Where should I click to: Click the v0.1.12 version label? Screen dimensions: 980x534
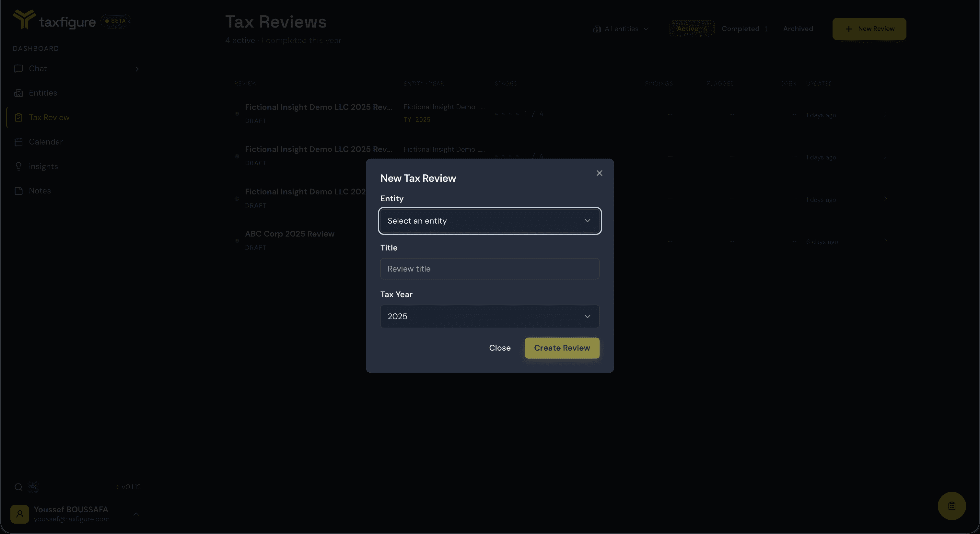pos(131,487)
